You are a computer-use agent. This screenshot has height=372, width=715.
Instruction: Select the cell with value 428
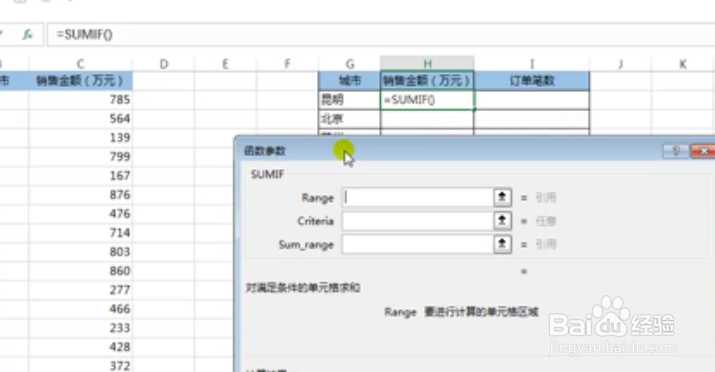(x=80, y=347)
